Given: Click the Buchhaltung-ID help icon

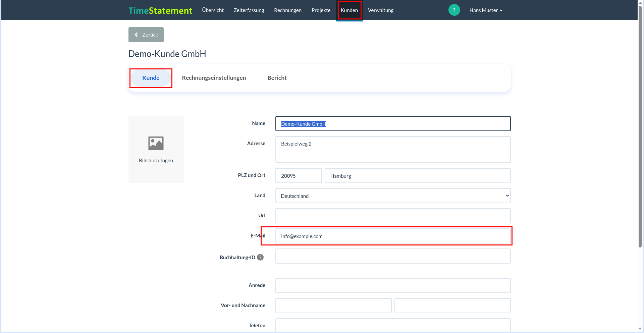Looking at the screenshot, I should 260,257.
